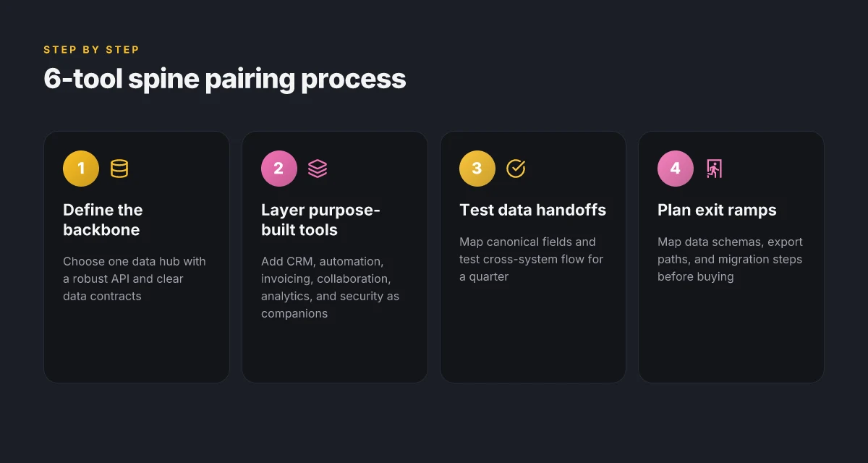Select the 'Test data handoffs' heading
This screenshot has height=463, width=868.
point(532,210)
